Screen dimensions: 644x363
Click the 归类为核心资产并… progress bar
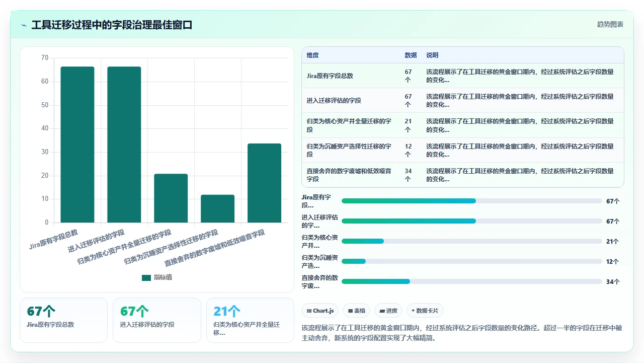pyautogui.click(x=471, y=241)
